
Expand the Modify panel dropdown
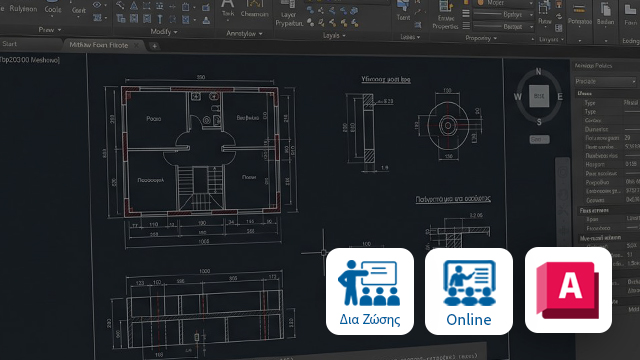(x=164, y=31)
